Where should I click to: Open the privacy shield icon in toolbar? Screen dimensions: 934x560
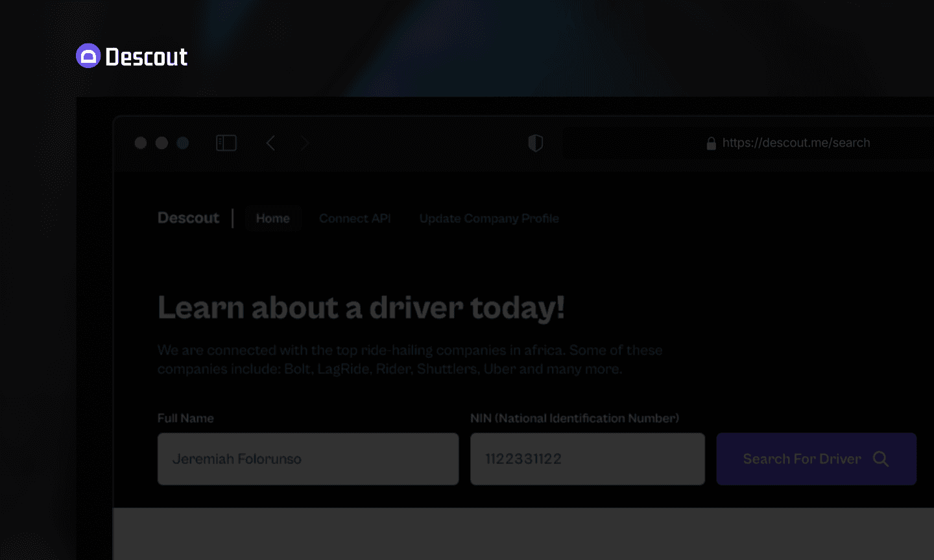(536, 143)
